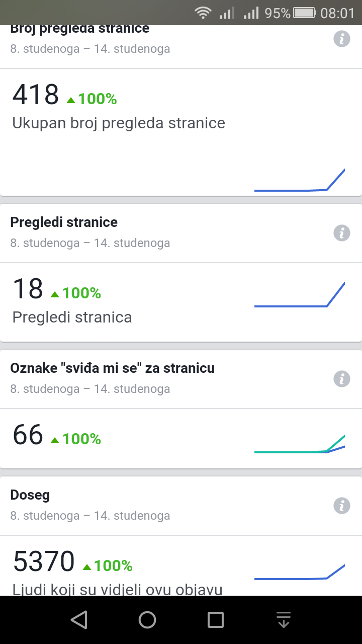The image size is (362, 644).
Task: Select 5370 reach number
Action: [44, 562]
